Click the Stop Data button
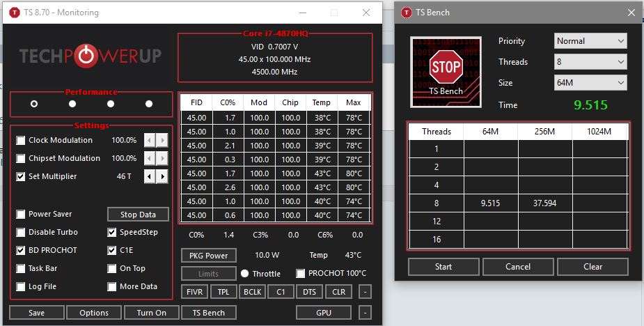This screenshot has height=326, width=644. 138,214
